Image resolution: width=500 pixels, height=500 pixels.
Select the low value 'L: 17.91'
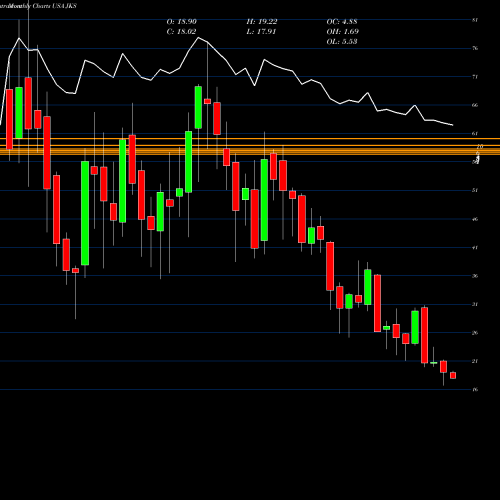pos(261,32)
